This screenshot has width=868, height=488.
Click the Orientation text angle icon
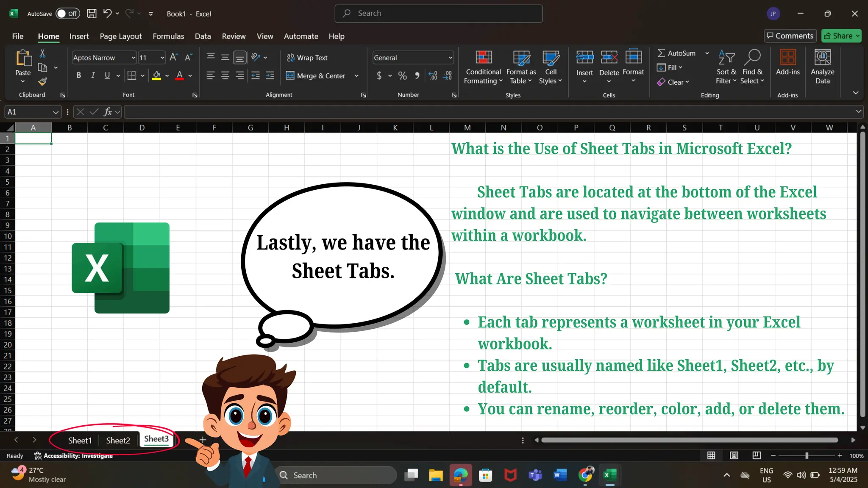(255, 57)
